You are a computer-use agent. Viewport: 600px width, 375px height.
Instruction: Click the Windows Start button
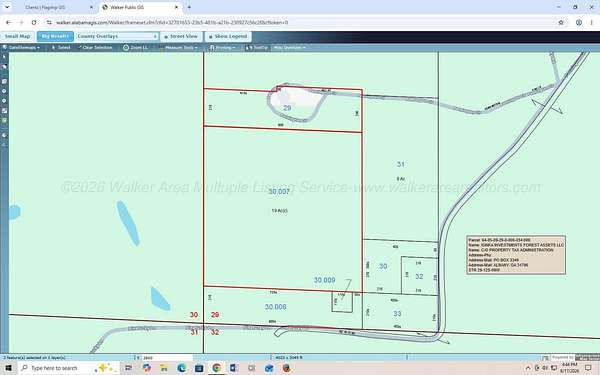[8, 368]
